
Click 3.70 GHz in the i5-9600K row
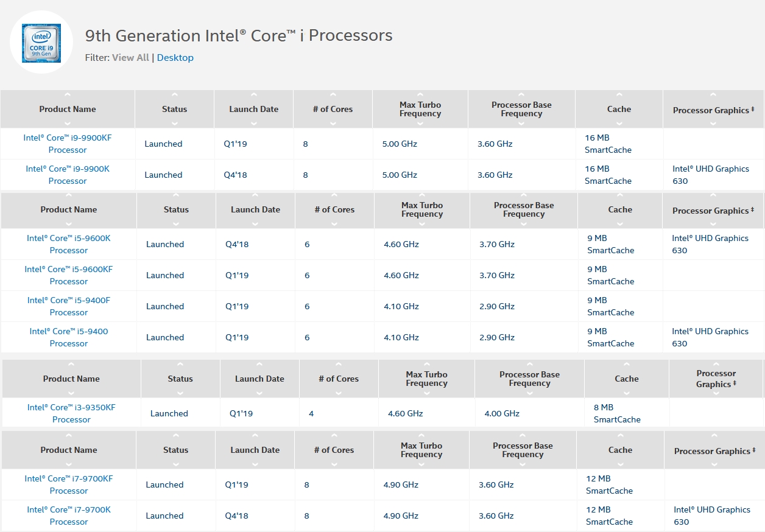pyautogui.click(x=497, y=244)
